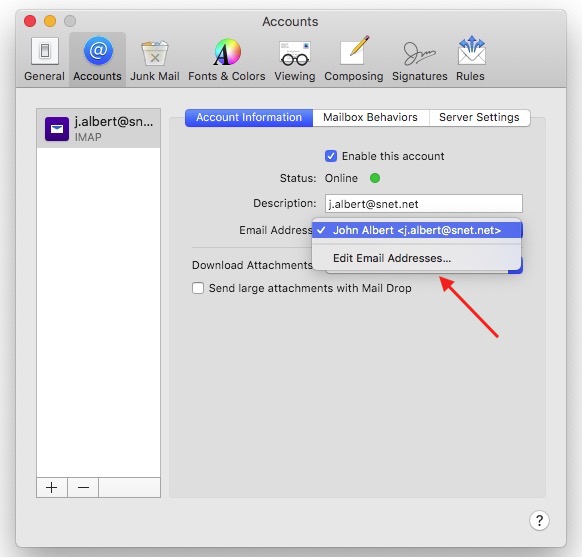Screen dimensions: 582x557
Task: Open the General preferences pane
Action: tap(44, 59)
